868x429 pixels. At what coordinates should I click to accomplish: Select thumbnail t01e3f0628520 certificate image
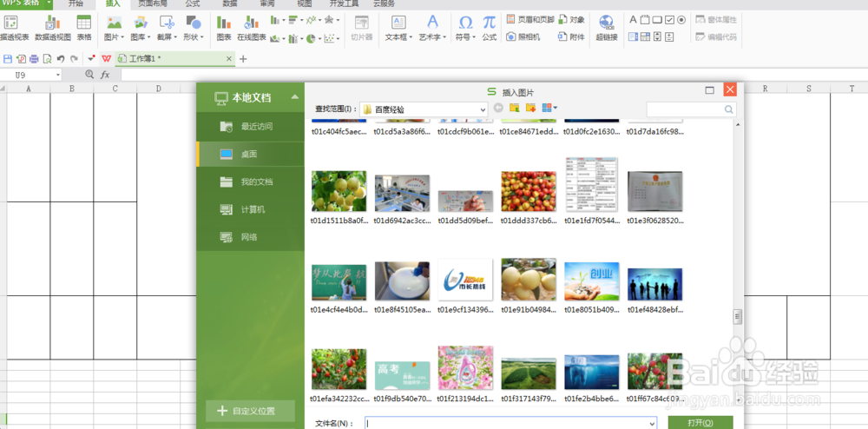click(654, 191)
